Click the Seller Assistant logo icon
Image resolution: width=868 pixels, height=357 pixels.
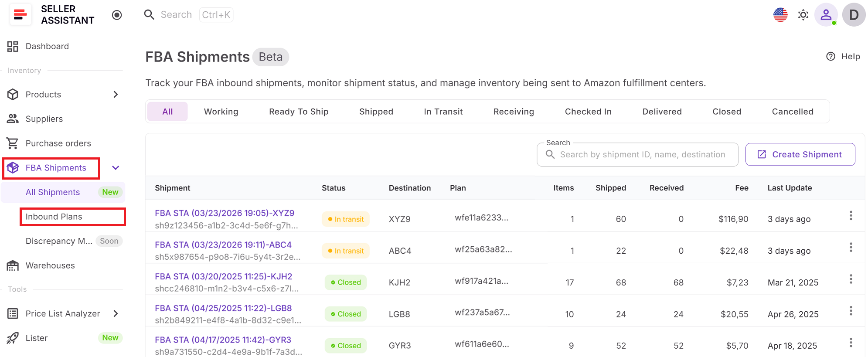(x=20, y=15)
